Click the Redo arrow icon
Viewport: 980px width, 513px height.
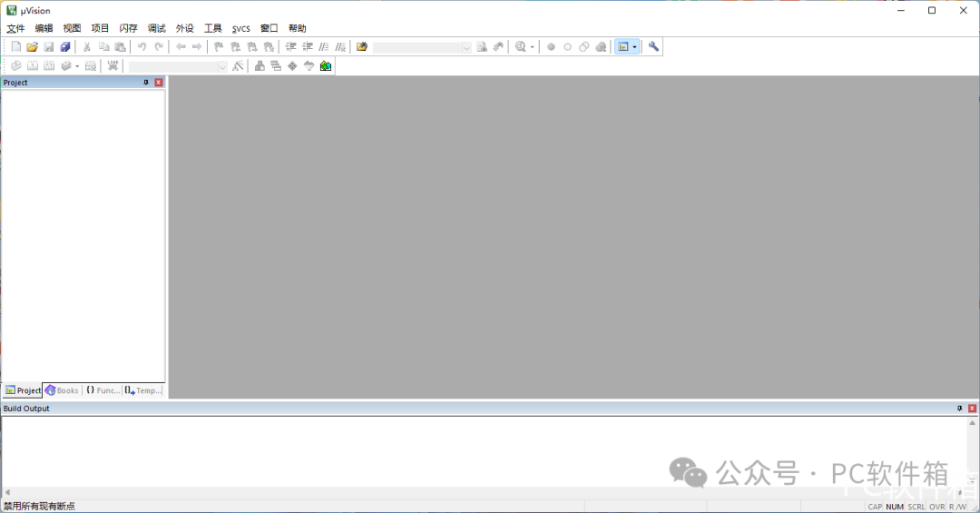coord(159,47)
